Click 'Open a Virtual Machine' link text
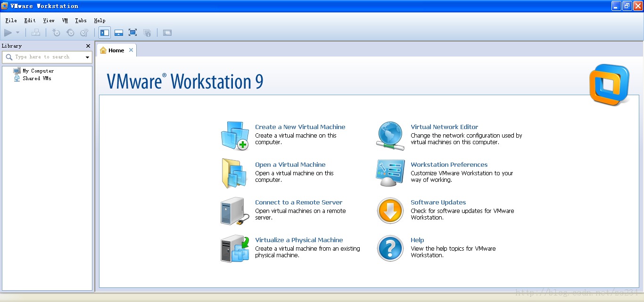The width and height of the screenshot is (644, 302). 290,165
